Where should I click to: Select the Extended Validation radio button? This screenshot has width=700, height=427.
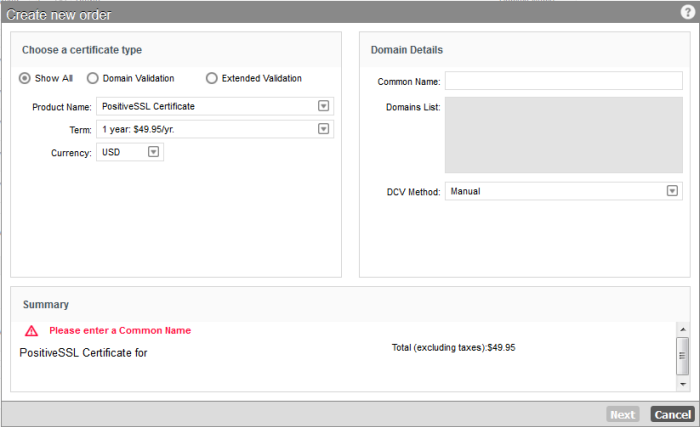212,78
